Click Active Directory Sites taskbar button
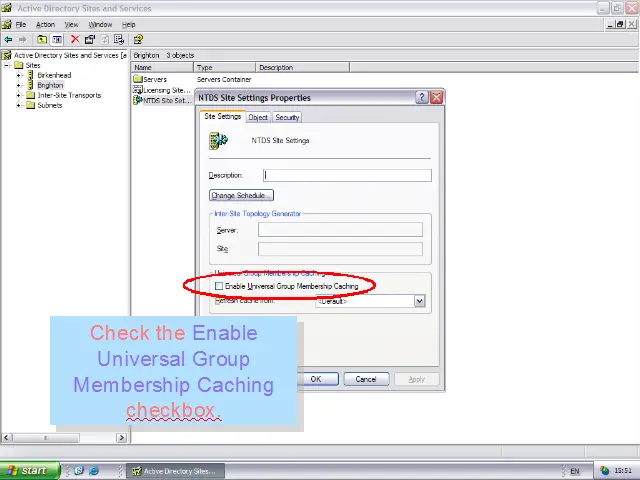The width and height of the screenshot is (640, 480). coord(176,471)
